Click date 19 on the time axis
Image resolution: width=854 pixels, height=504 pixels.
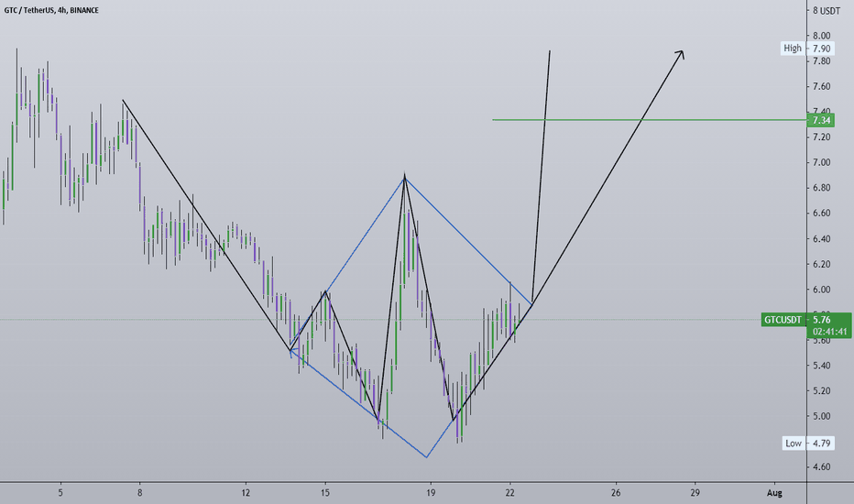coord(431,493)
